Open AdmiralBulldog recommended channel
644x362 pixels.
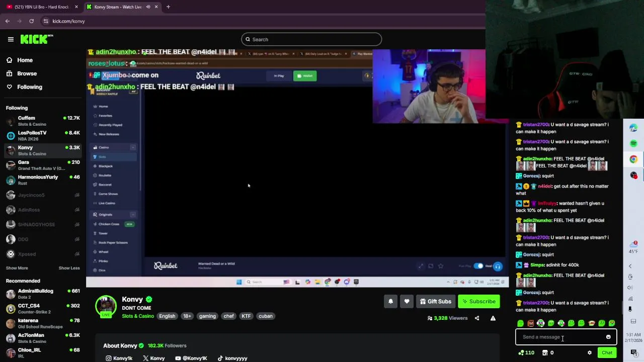coord(43,294)
